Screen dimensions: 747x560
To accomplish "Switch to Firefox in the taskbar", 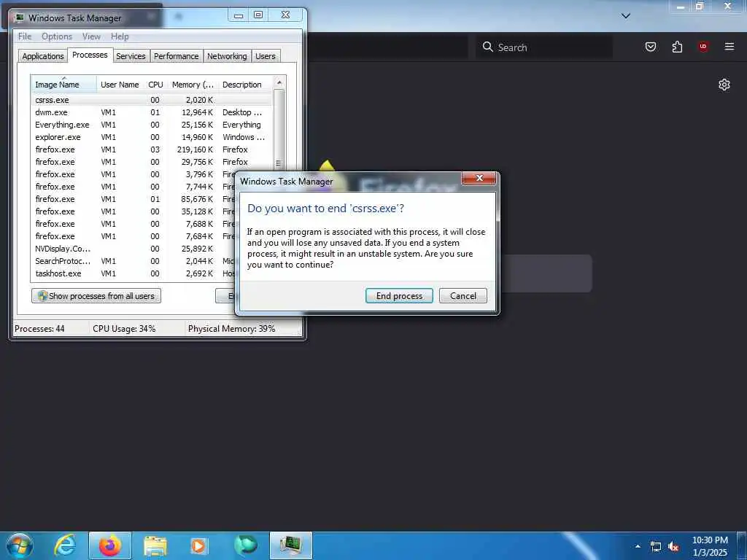I will tap(110, 545).
